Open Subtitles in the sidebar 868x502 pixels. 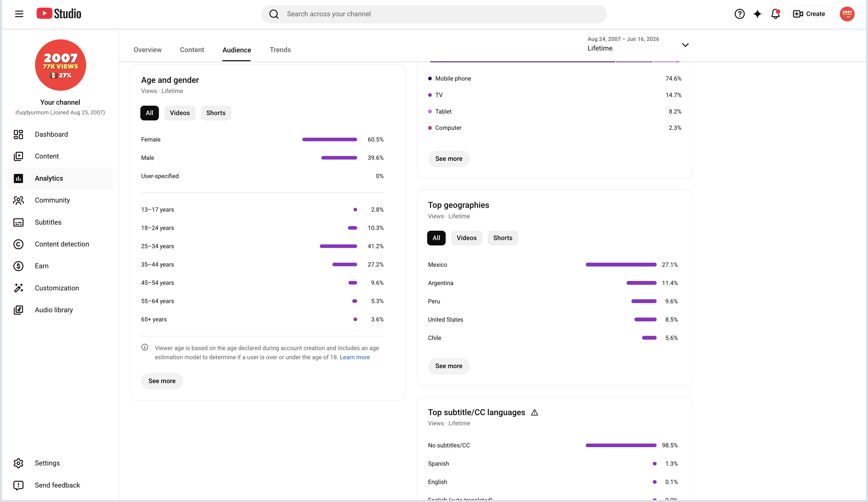(60, 222)
